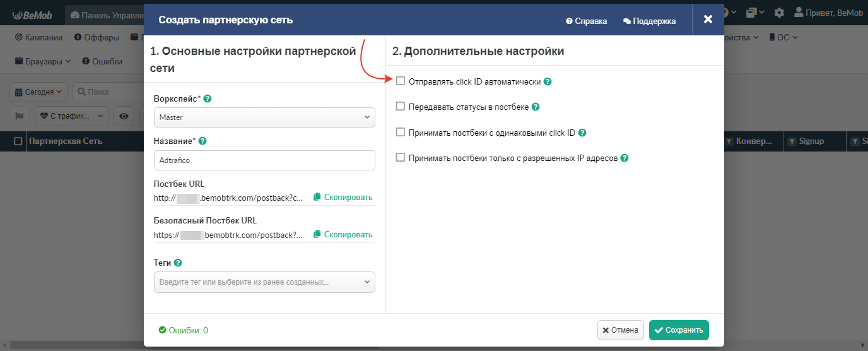The height and width of the screenshot is (351, 868).
Task: Close the Создать партнерскую сеть dialog
Action: 708,20
